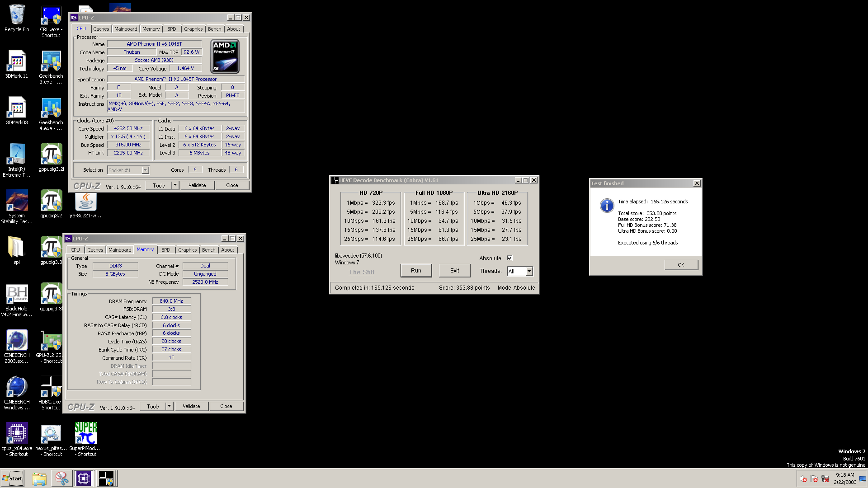Image resolution: width=868 pixels, height=488 pixels.
Task: Open the Threads dropdown in HEVC benchmark
Action: pyautogui.click(x=529, y=271)
